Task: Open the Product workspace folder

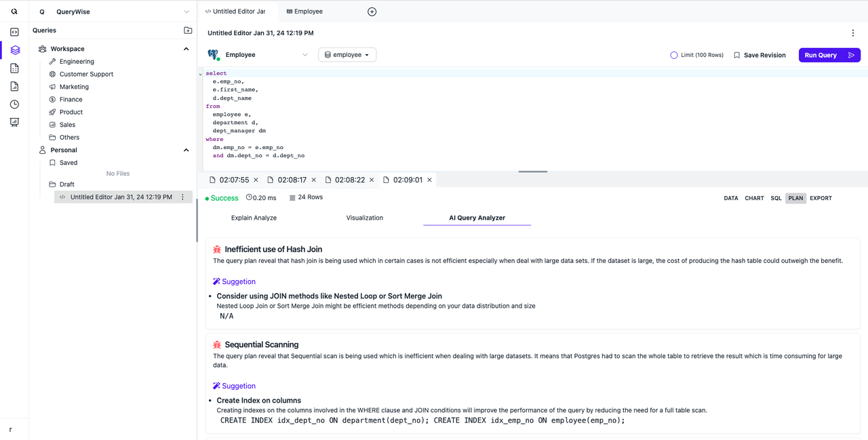Action: tap(71, 112)
